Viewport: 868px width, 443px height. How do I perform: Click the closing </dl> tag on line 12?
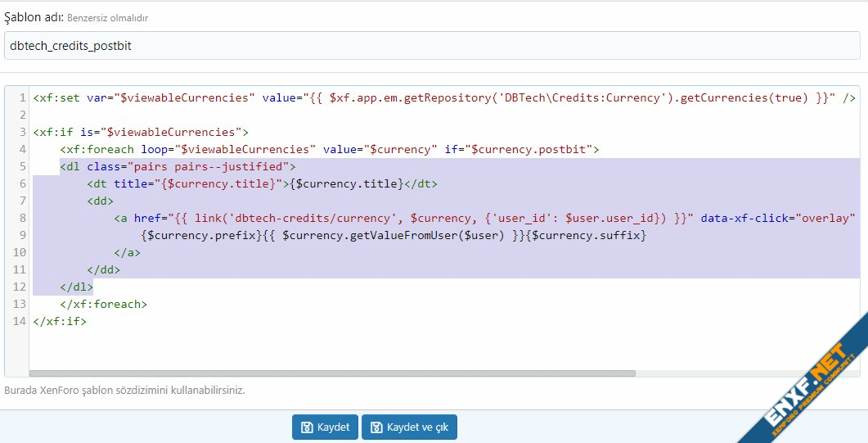[x=76, y=287]
